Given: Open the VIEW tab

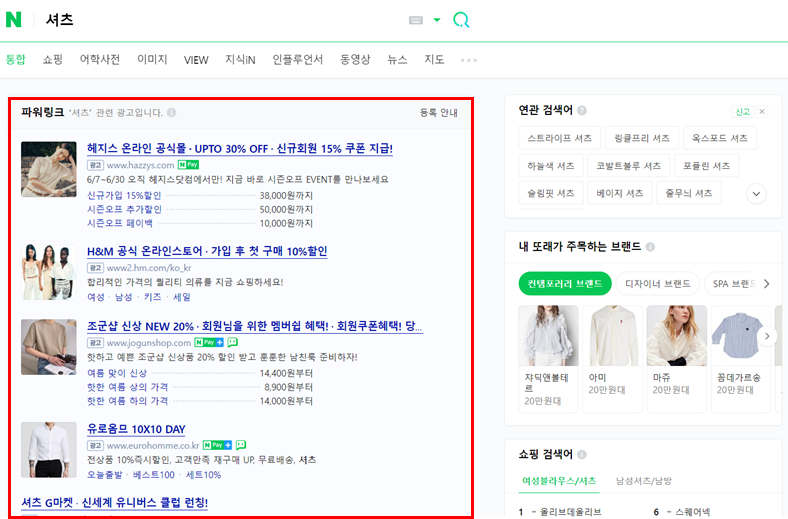Looking at the screenshot, I should [x=196, y=60].
